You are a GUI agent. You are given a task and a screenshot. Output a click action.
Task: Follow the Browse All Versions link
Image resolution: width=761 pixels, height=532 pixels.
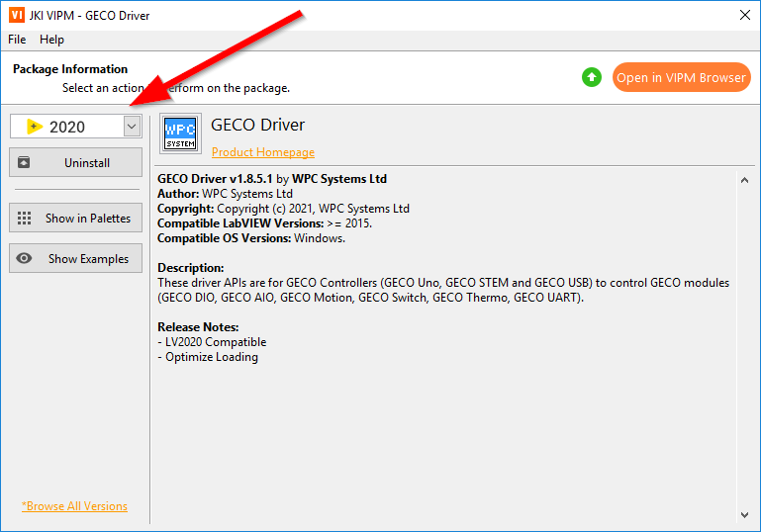click(x=74, y=506)
